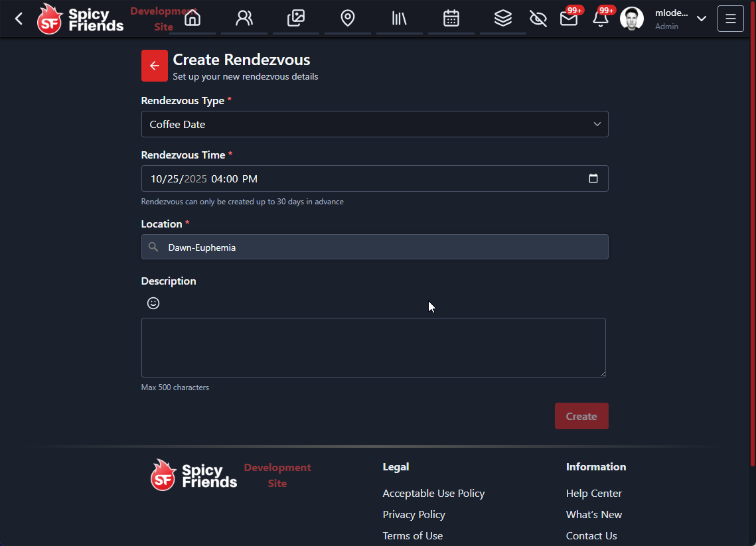Open the calendar icon in navbar

[x=451, y=18]
